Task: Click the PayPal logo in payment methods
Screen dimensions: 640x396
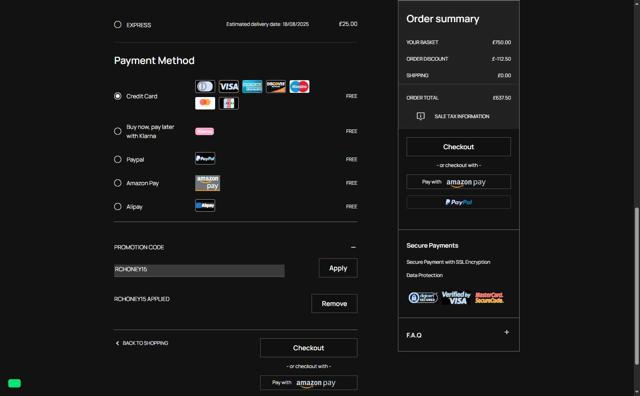Action: [x=205, y=158]
